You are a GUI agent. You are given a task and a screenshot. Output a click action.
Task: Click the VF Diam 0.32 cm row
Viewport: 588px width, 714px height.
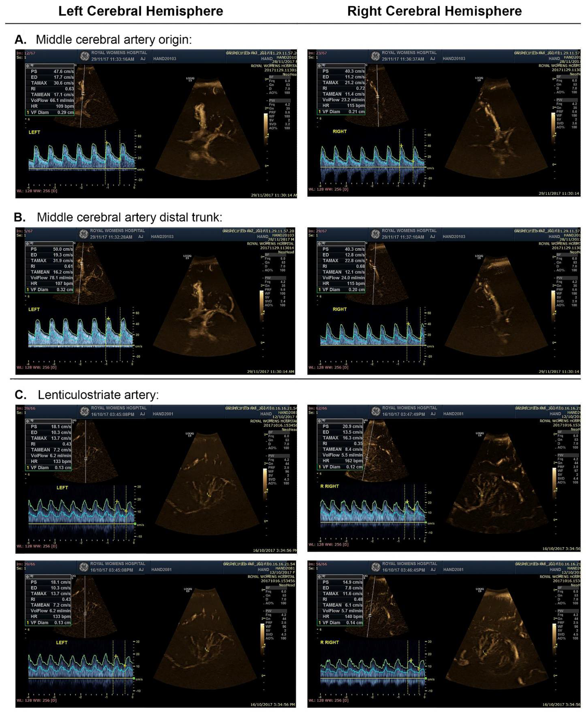(50, 289)
